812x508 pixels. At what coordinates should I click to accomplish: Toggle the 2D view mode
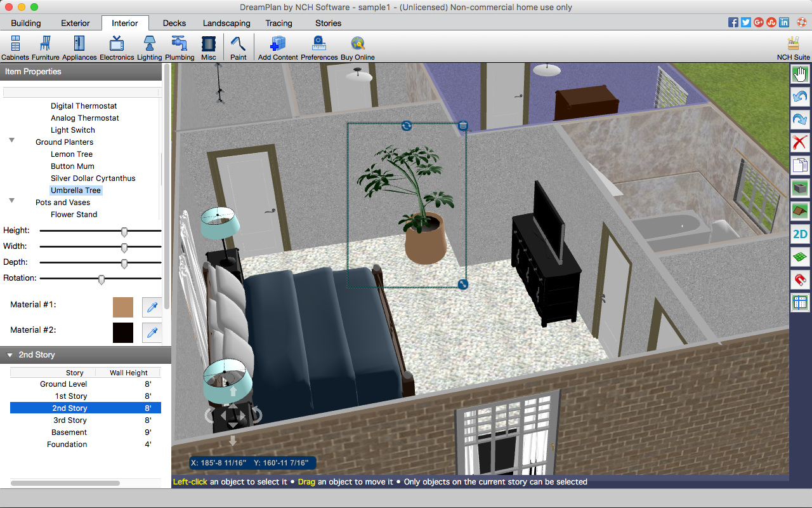[x=800, y=234]
